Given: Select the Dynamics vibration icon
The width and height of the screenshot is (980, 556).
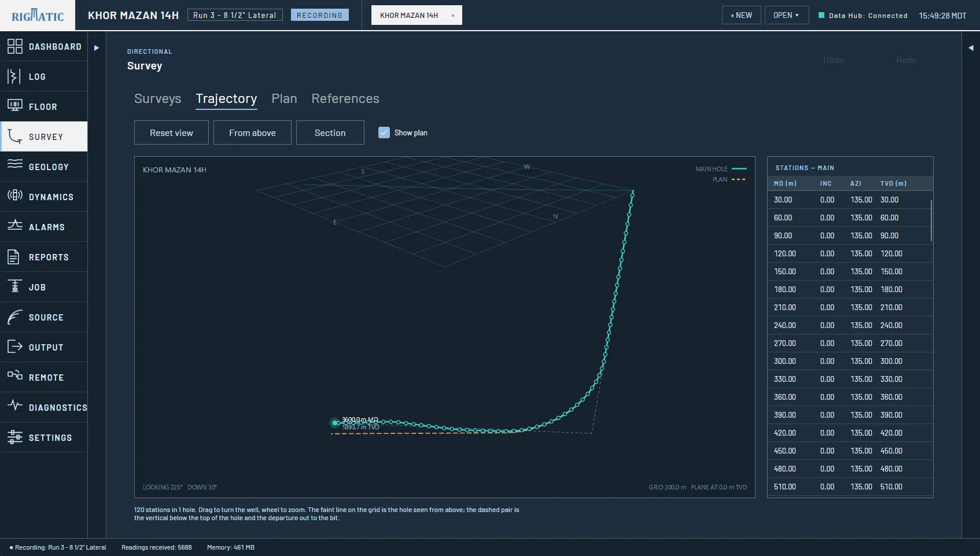Looking at the screenshot, I should (15, 195).
